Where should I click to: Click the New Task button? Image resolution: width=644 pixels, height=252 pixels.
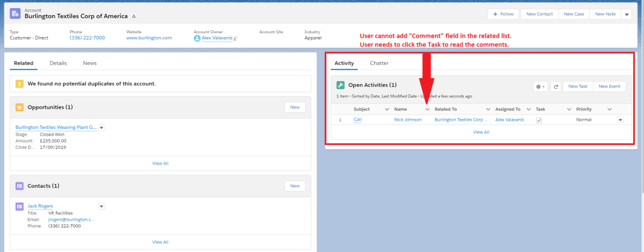click(577, 86)
